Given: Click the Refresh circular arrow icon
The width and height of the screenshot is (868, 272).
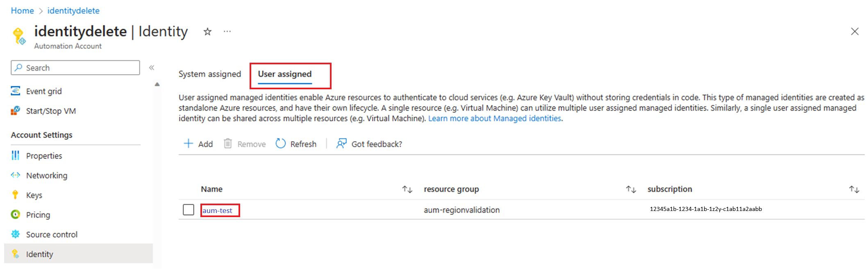Looking at the screenshot, I should 281,143.
